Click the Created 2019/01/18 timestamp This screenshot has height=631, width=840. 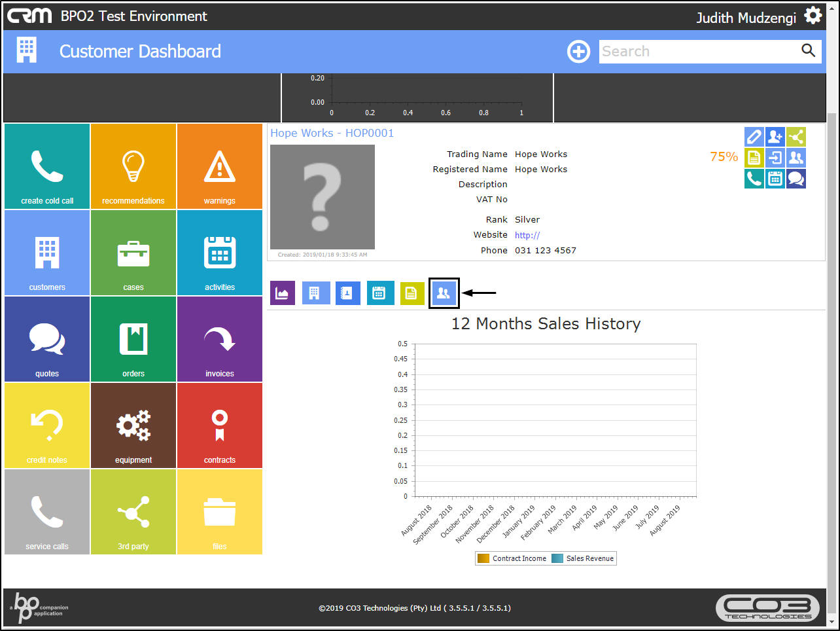coord(323,255)
